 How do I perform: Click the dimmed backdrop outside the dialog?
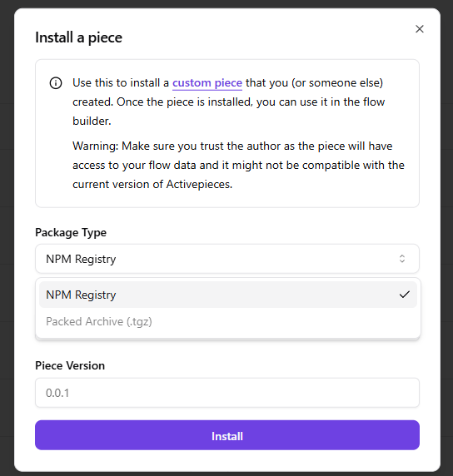tap(7, 238)
